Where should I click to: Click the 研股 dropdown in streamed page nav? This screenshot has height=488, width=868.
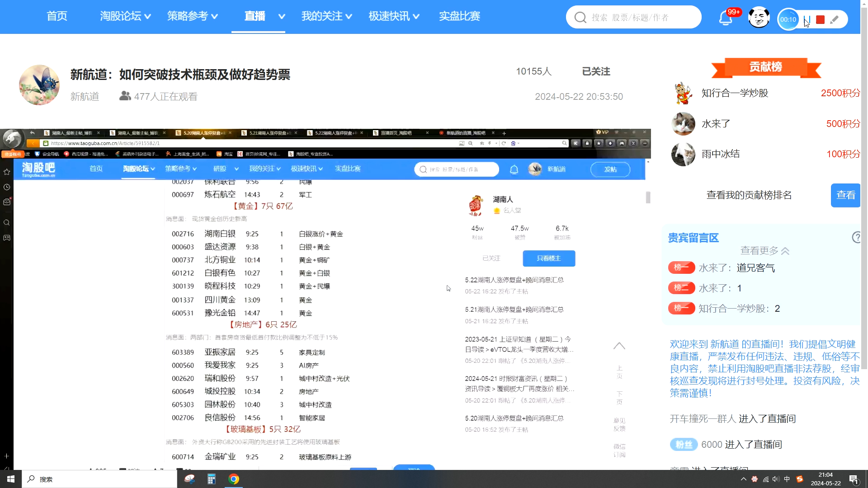pos(226,169)
